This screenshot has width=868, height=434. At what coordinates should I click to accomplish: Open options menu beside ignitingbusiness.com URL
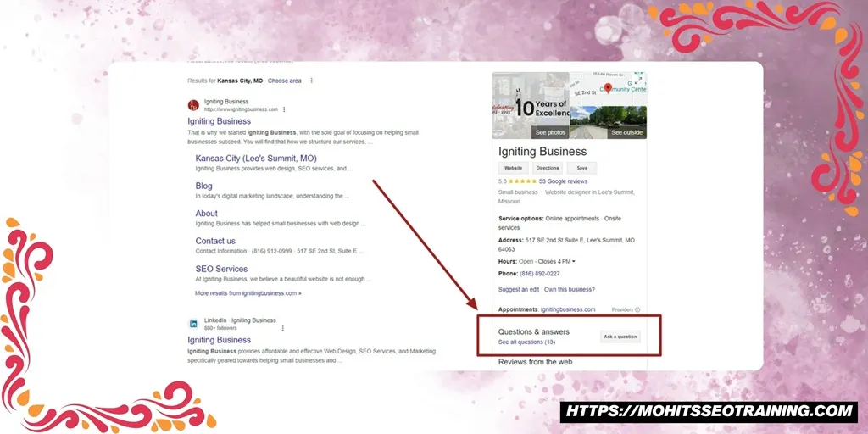(284, 109)
